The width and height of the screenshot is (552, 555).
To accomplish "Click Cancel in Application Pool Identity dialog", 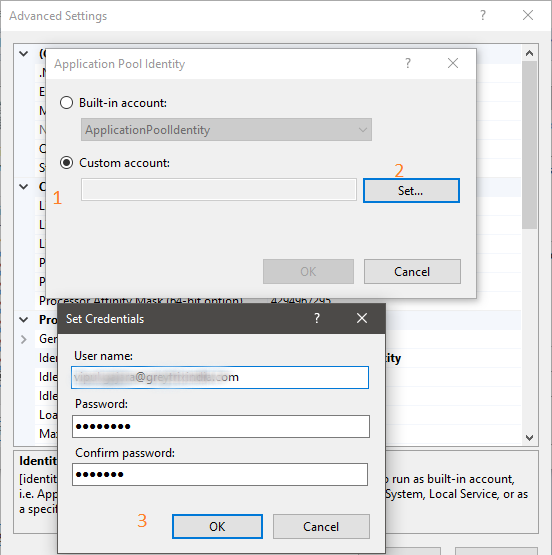I will 412,271.
